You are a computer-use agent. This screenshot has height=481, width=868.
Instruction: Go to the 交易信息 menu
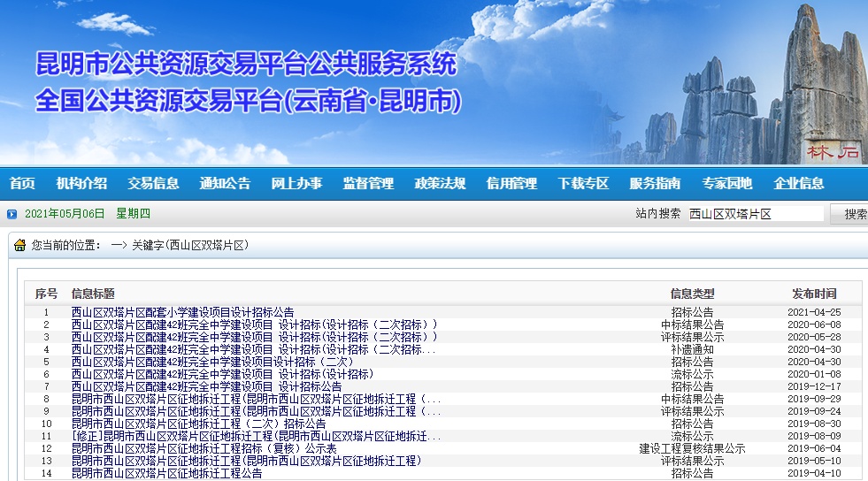[x=153, y=184]
